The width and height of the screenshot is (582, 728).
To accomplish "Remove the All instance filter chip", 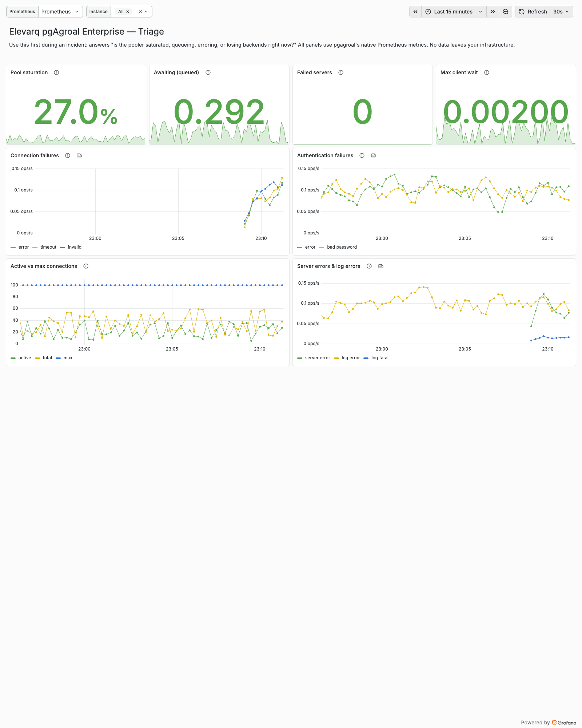I will 128,12.
